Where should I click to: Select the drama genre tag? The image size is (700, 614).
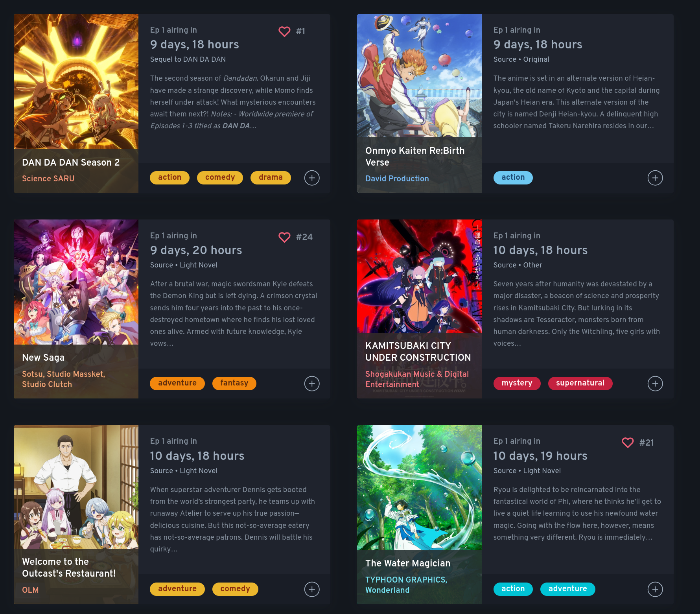[271, 177]
